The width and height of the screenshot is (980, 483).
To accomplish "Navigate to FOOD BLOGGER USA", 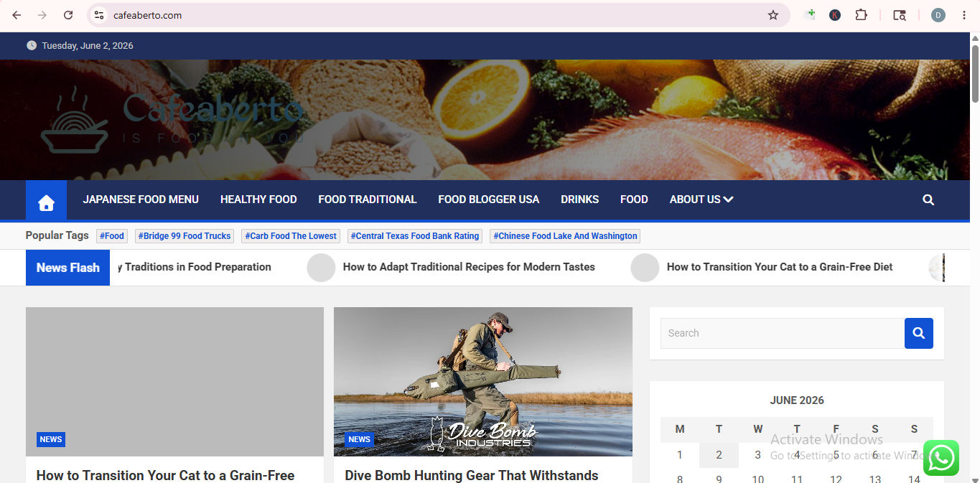I will (x=489, y=200).
